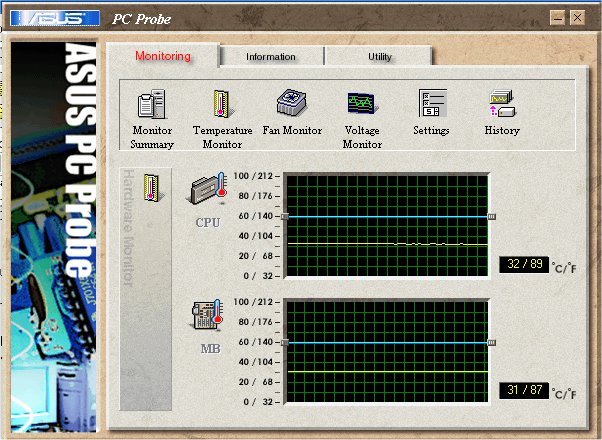
Task: Open the Voltage Monitor icon
Action: click(362, 103)
